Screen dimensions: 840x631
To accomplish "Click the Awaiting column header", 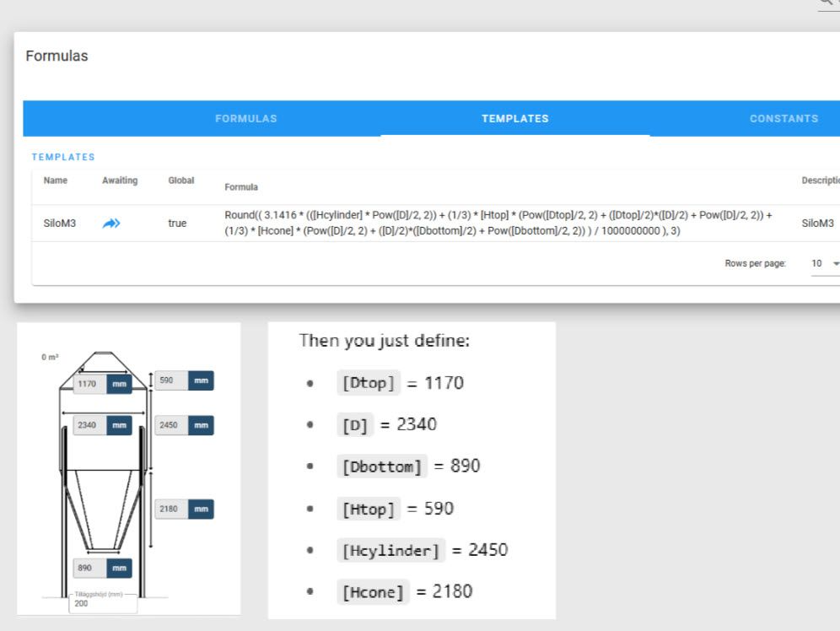I will (x=120, y=181).
